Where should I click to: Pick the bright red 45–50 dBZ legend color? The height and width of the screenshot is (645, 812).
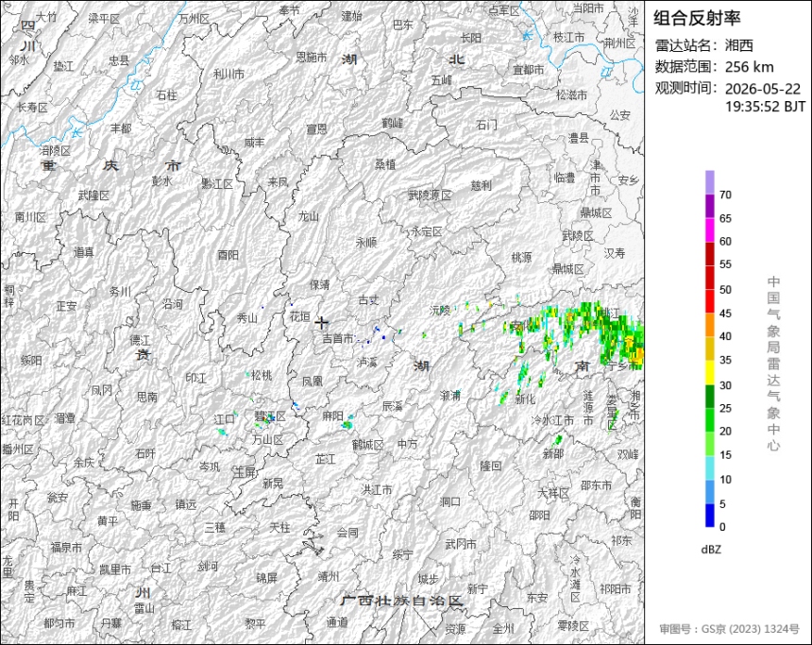(709, 301)
